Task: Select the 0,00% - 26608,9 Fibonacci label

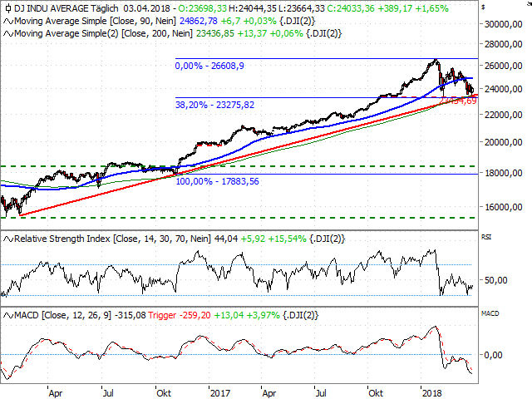Action: click(x=209, y=66)
